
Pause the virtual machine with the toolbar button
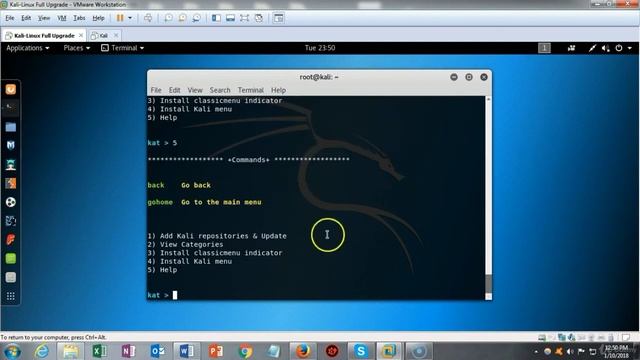click(120, 18)
